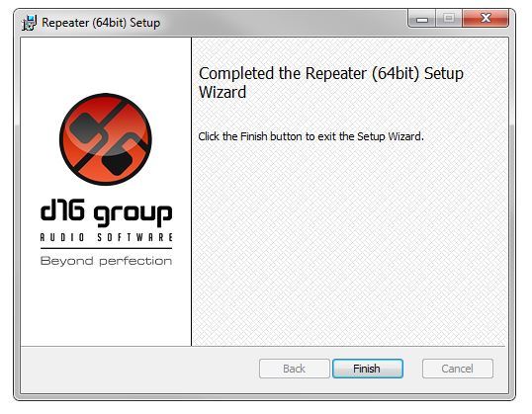The height and width of the screenshot is (414, 532).
Task: Click Finish to exit the Setup Wizard
Action: (368, 369)
